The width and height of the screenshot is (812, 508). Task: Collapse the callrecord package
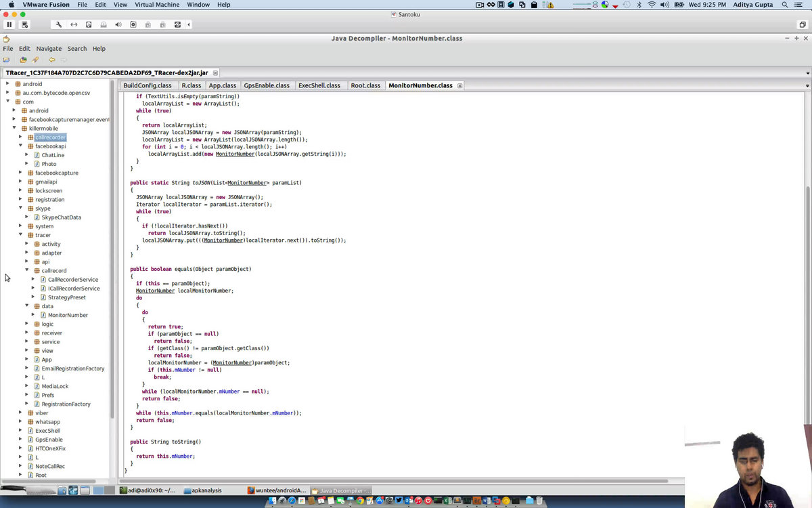(27, 270)
